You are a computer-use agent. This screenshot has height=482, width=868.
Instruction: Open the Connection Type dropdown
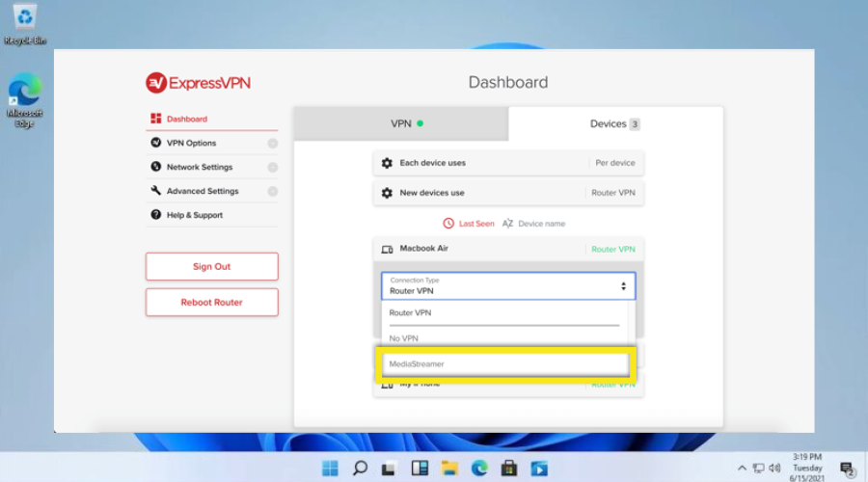tap(507, 285)
